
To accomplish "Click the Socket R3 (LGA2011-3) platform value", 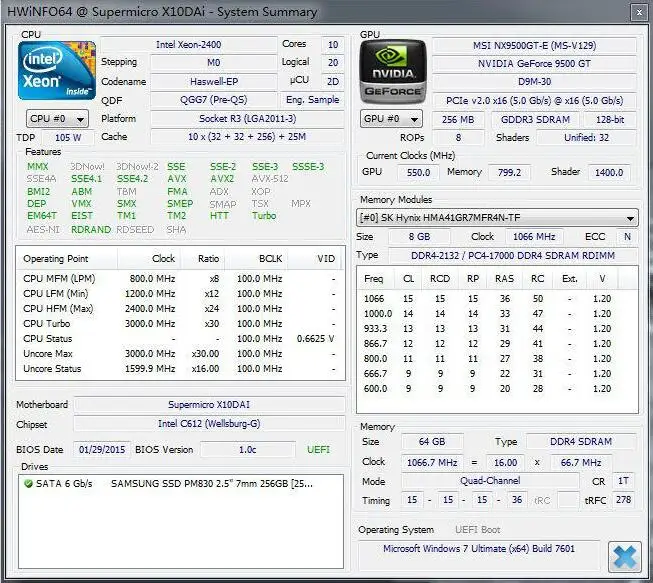I will pyautogui.click(x=247, y=119).
